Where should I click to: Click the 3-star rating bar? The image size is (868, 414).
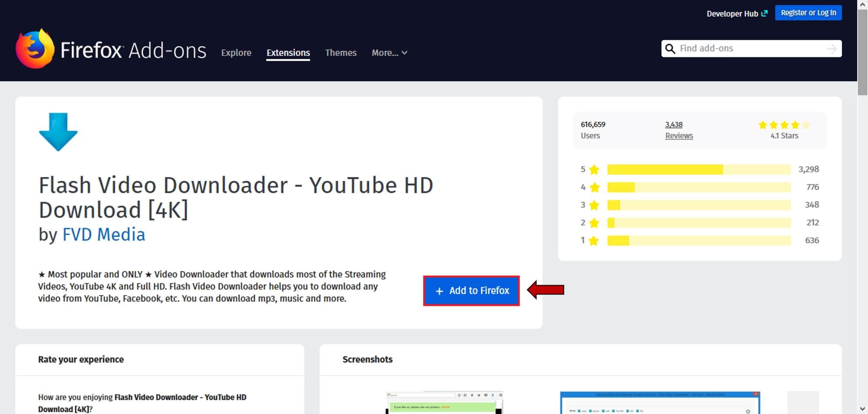[699, 205]
